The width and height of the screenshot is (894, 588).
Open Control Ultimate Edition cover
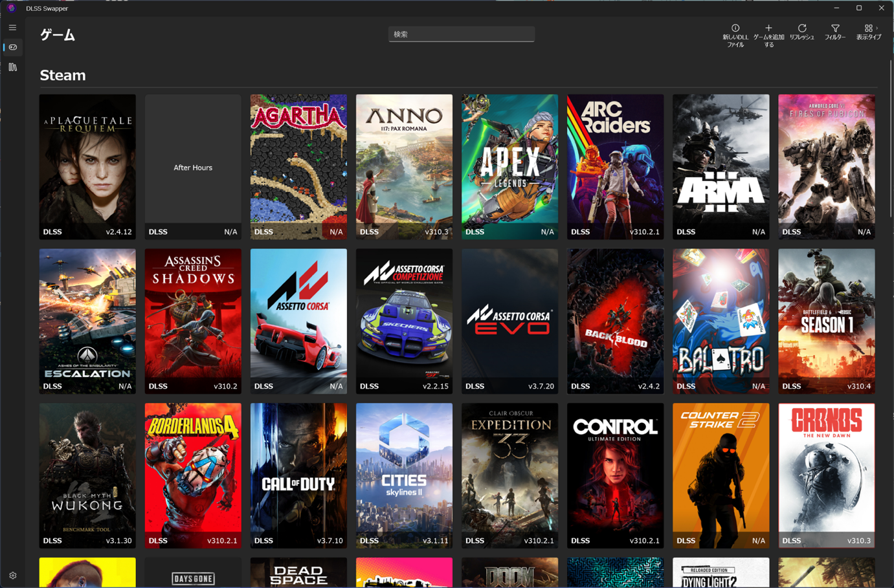tap(615, 476)
